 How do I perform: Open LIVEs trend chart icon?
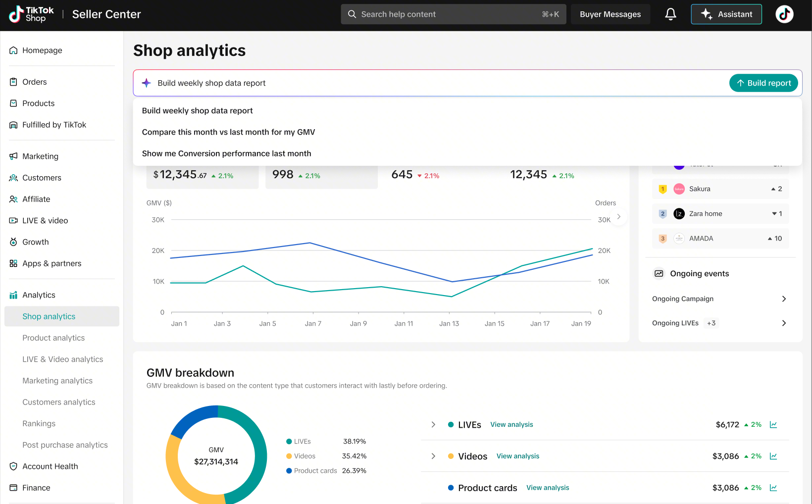point(773,425)
